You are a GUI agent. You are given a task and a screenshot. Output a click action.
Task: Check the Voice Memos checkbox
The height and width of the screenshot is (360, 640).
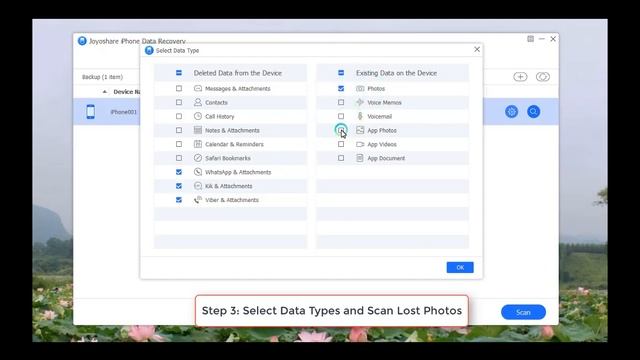coord(341,102)
